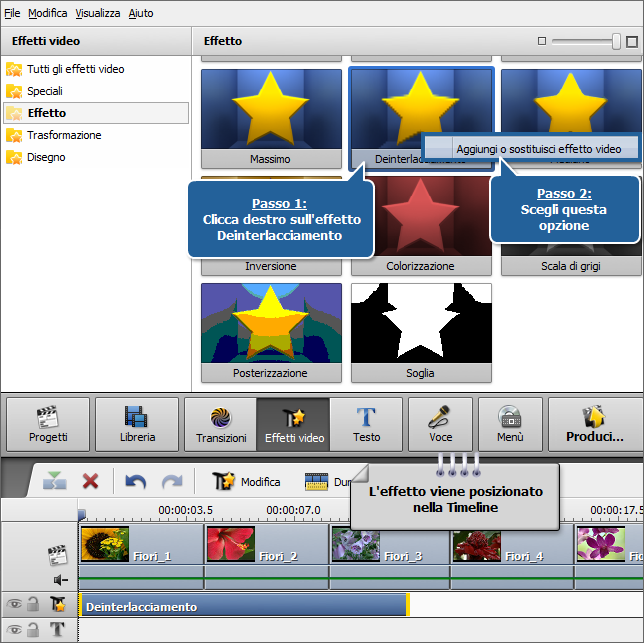This screenshot has height=643, width=644.
Task: Select the Disegno effects category
Action: (46, 157)
